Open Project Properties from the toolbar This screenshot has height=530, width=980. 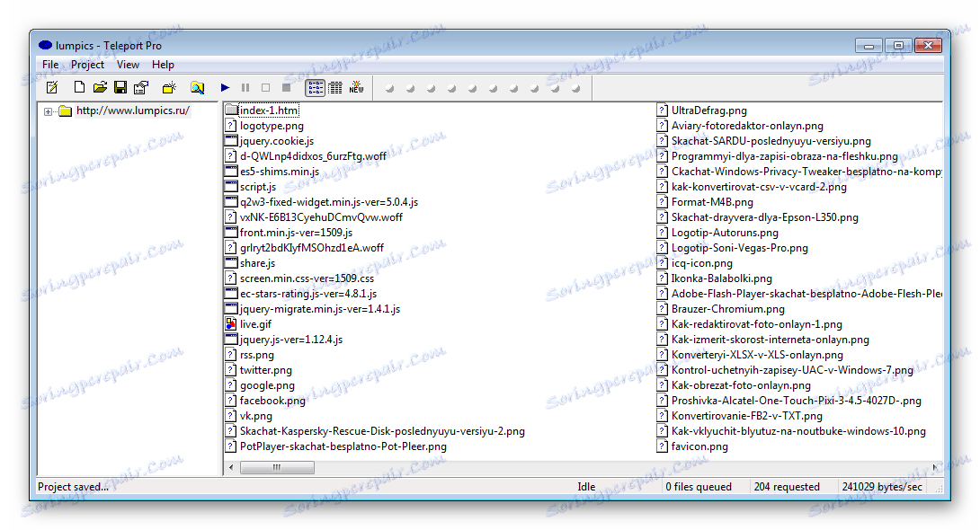point(141,88)
